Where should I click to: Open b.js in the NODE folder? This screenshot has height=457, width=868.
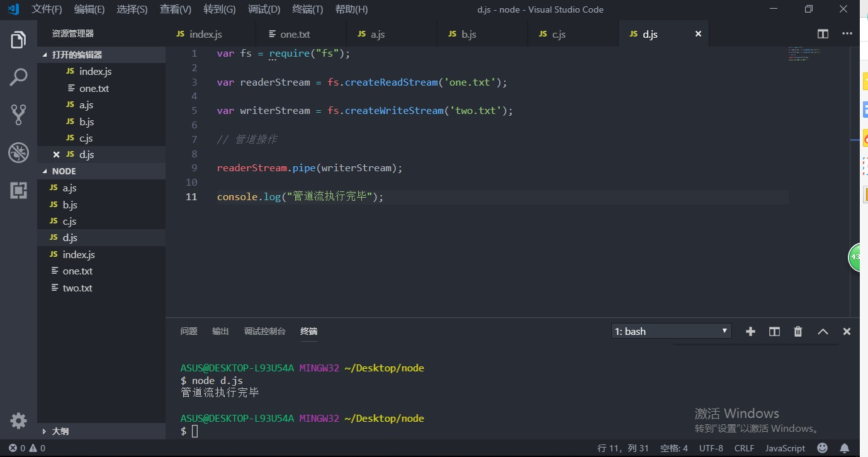click(101, 205)
